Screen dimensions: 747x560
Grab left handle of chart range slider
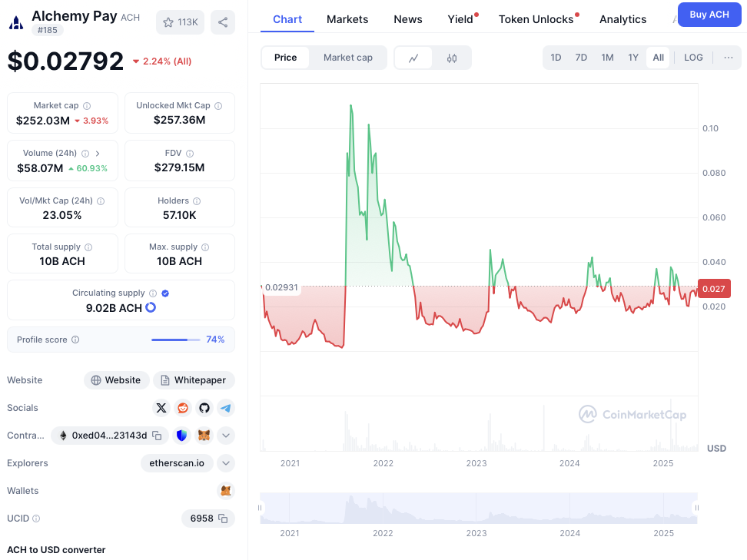click(260, 508)
